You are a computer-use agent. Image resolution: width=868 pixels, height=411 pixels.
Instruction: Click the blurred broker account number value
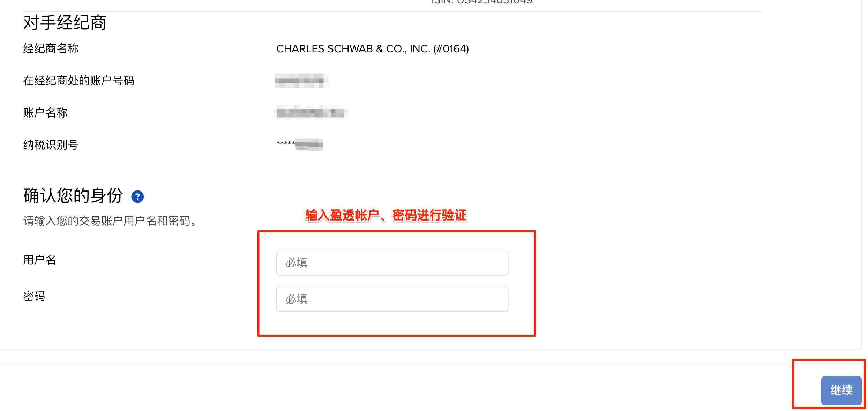tap(301, 81)
